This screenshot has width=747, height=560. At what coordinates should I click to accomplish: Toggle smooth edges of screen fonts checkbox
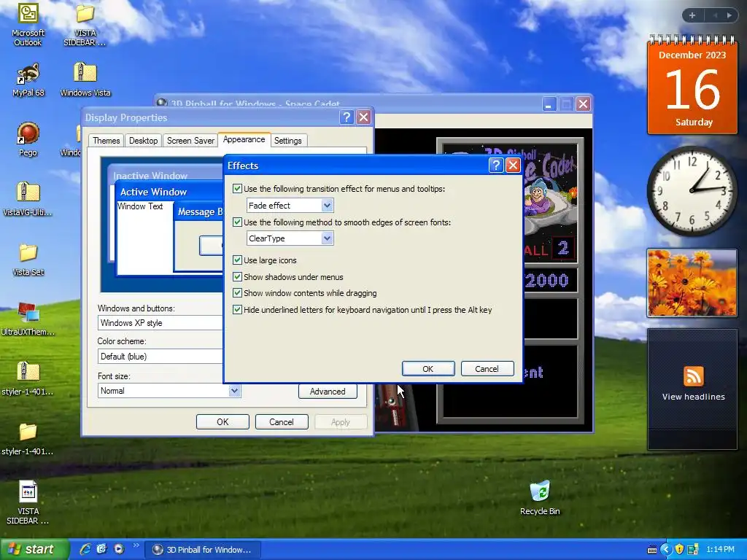click(x=237, y=222)
